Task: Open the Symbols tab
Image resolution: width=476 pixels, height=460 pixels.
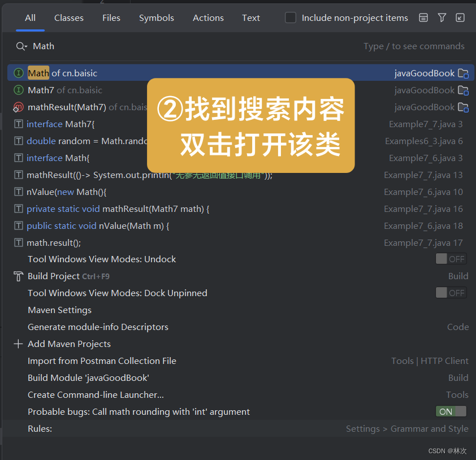Action: coord(157,18)
